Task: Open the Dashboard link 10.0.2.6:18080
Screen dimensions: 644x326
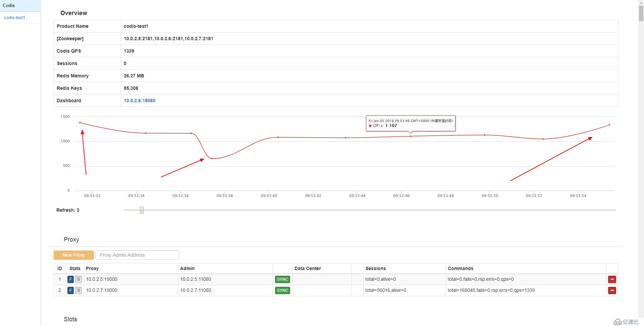Action: pyautogui.click(x=140, y=101)
